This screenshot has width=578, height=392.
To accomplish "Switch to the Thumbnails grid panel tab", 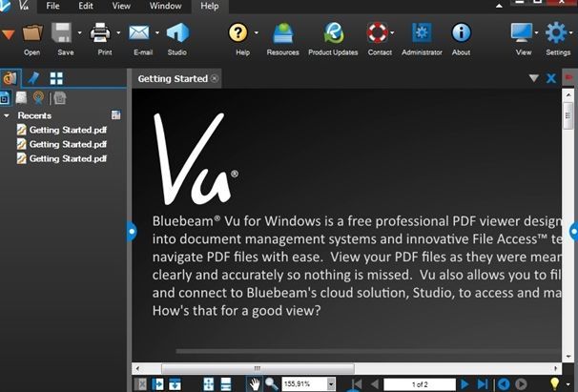I will point(56,78).
